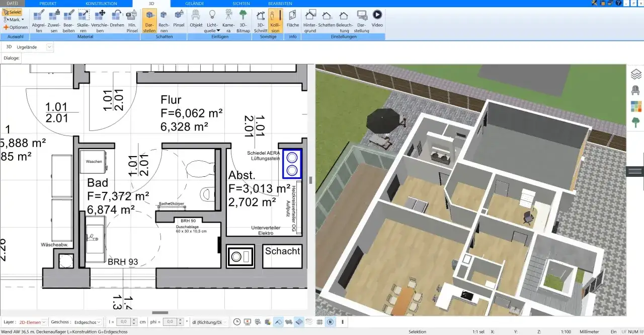Switch to the BEARBEITEN tab
This screenshot has height=335, width=644.
pyautogui.click(x=280, y=3)
